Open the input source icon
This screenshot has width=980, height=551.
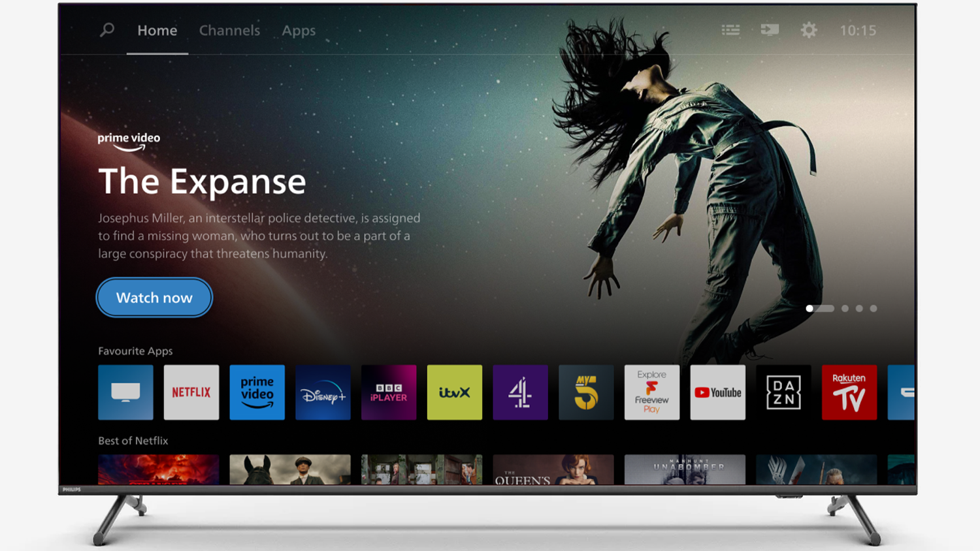pyautogui.click(x=770, y=30)
